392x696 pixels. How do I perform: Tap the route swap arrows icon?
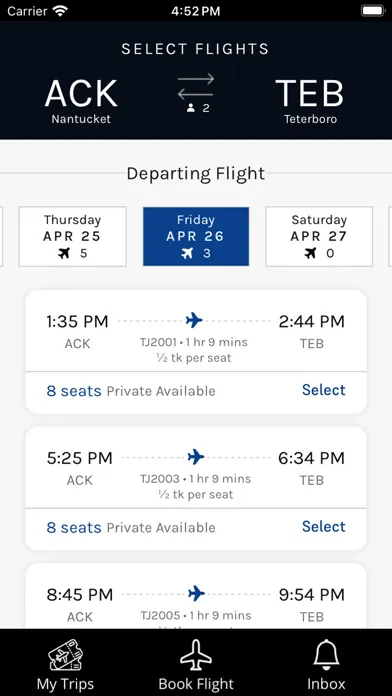196,87
